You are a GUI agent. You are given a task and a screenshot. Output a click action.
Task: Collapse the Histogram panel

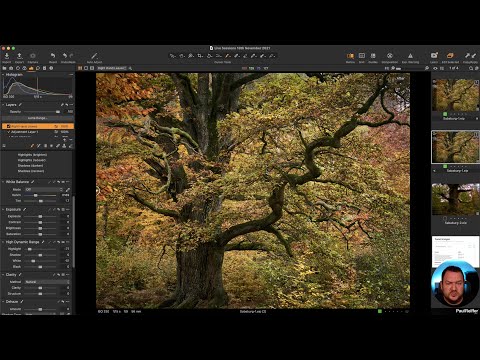tap(3, 75)
